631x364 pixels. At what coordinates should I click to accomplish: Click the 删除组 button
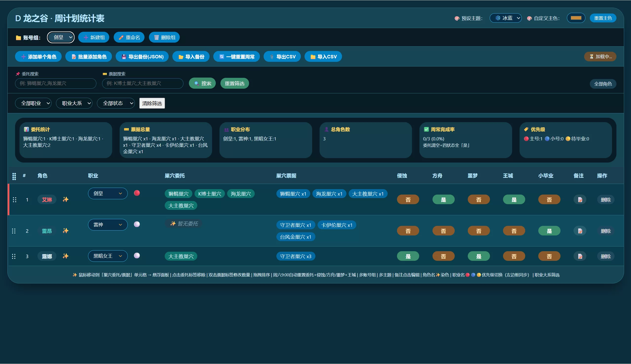click(164, 37)
